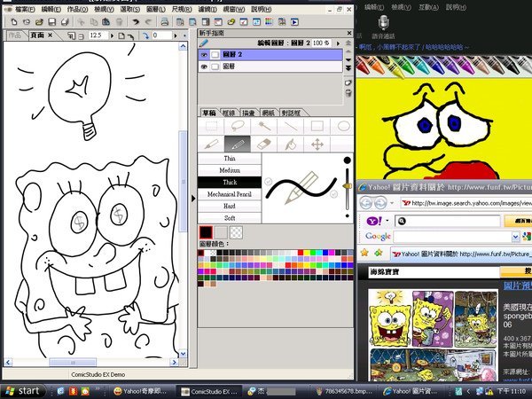Select the transparent checkered color box

[236, 232]
